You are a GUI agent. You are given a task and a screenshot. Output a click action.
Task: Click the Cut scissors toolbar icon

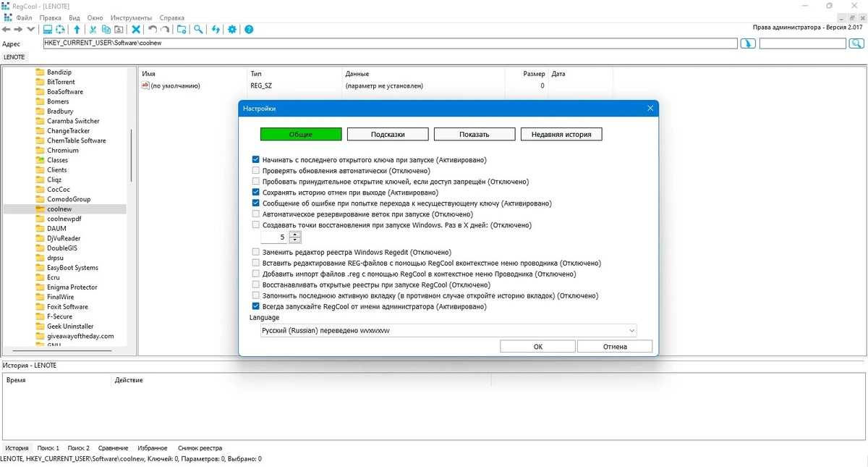pos(93,30)
